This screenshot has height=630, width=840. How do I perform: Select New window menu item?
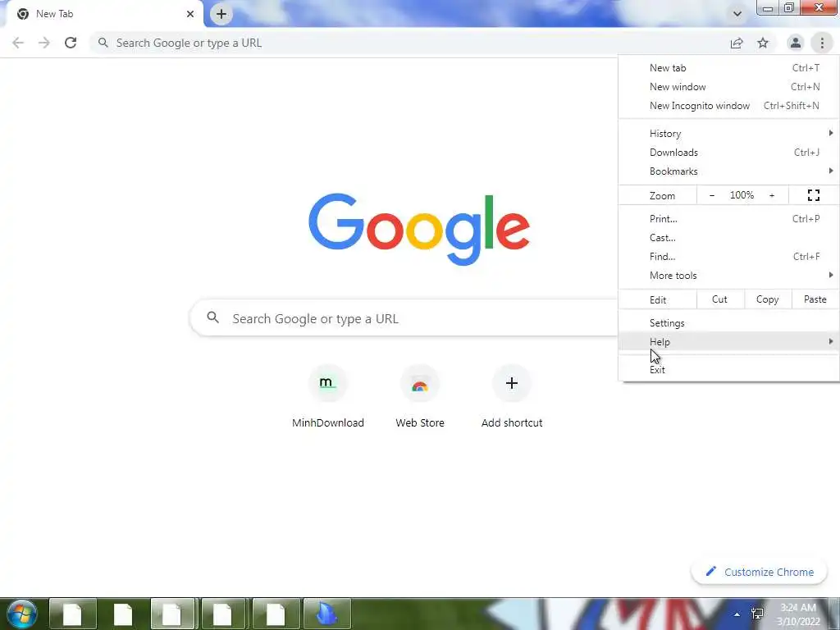pyautogui.click(x=728, y=87)
